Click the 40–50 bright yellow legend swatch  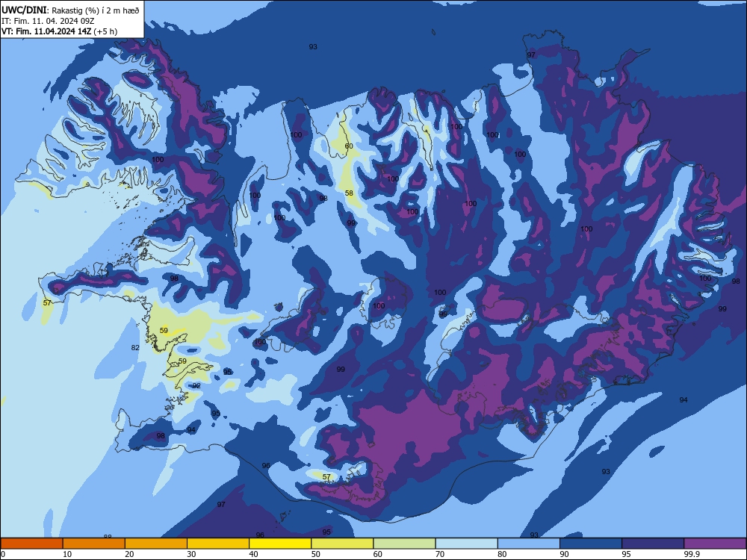point(280,544)
